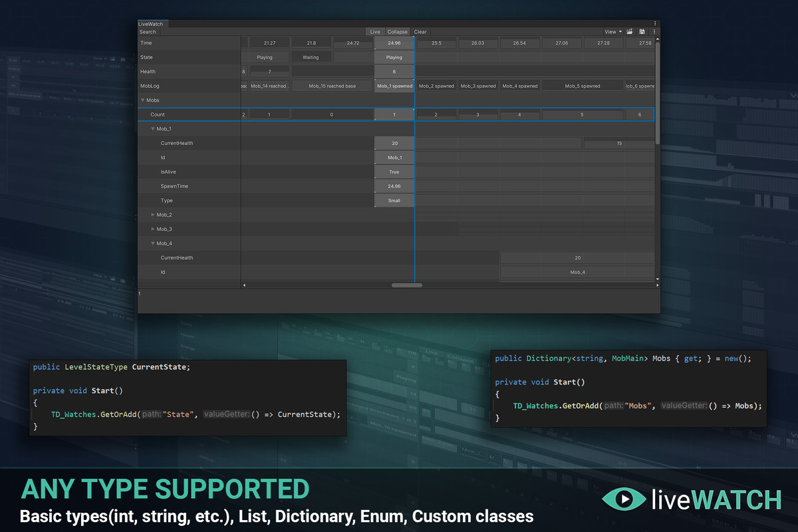The image size is (798, 532).
Task: Click the 26.54 time cell
Action: tap(519, 43)
